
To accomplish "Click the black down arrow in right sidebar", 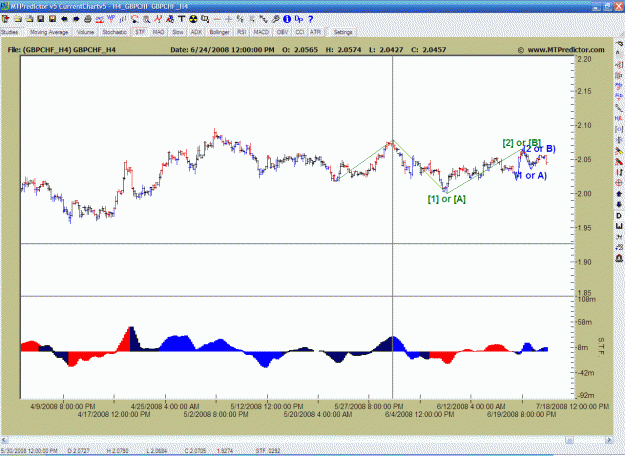I will point(619,204).
